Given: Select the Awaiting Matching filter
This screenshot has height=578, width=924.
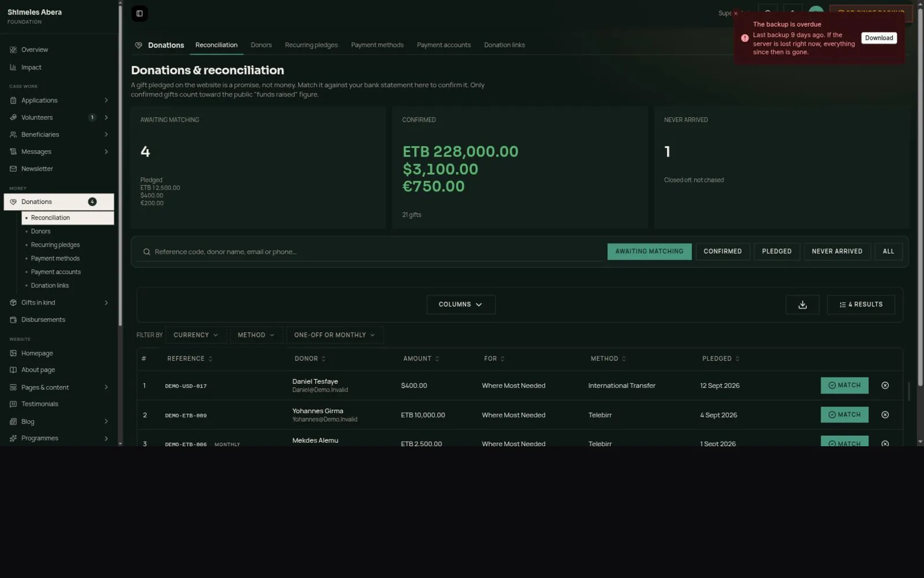Looking at the screenshot, I should tap(649, 251).
